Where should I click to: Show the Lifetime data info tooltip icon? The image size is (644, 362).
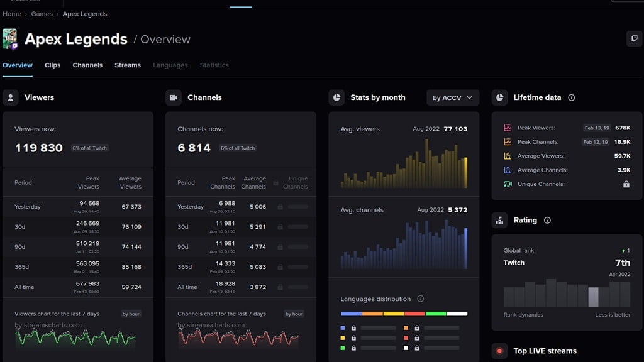[571, 97]
